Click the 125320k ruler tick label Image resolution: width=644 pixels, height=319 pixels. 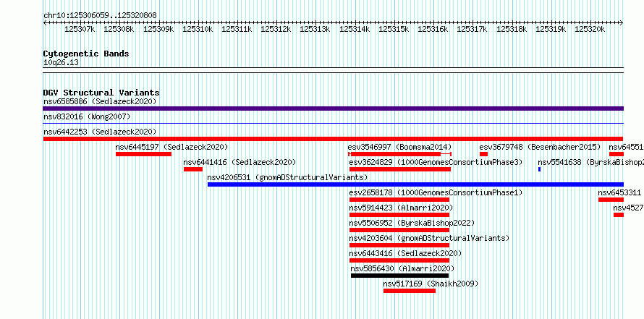pyautogui.click(x=590, y=29)
